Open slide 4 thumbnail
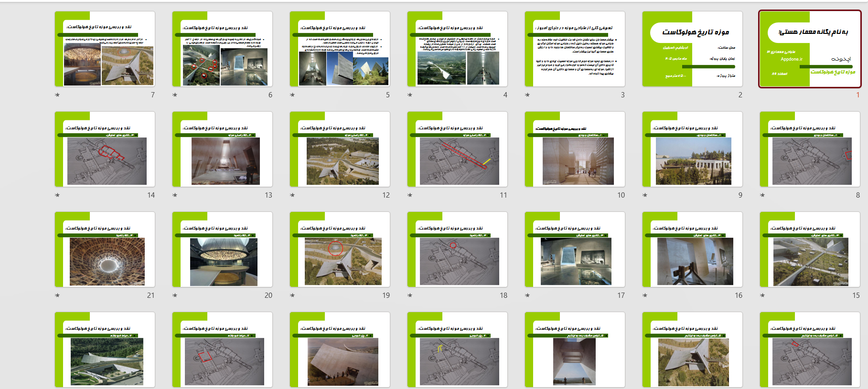Screen dimensions: 868x389 (x=457, y=49)
